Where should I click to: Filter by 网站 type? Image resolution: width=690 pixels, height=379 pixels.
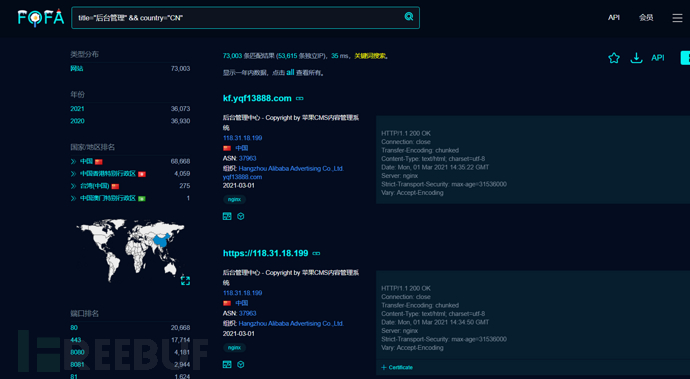pyautogui.click(x=77, y=69)
